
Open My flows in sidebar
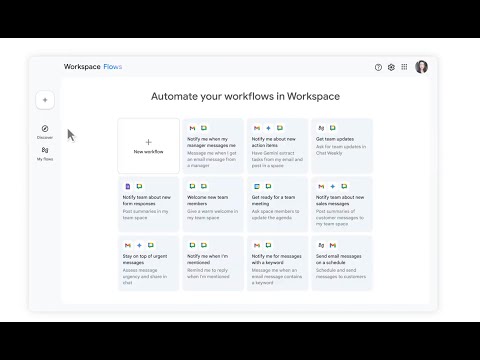(45, 154)
